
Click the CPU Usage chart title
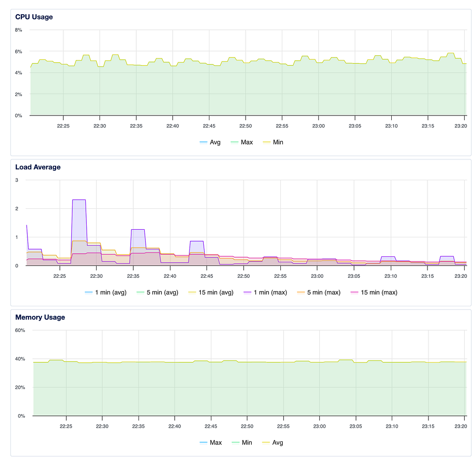click(34, 17)
